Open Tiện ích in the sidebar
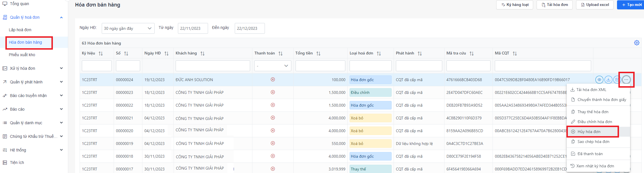The height and width of the screenshot is (173, 644). (17, 163)
